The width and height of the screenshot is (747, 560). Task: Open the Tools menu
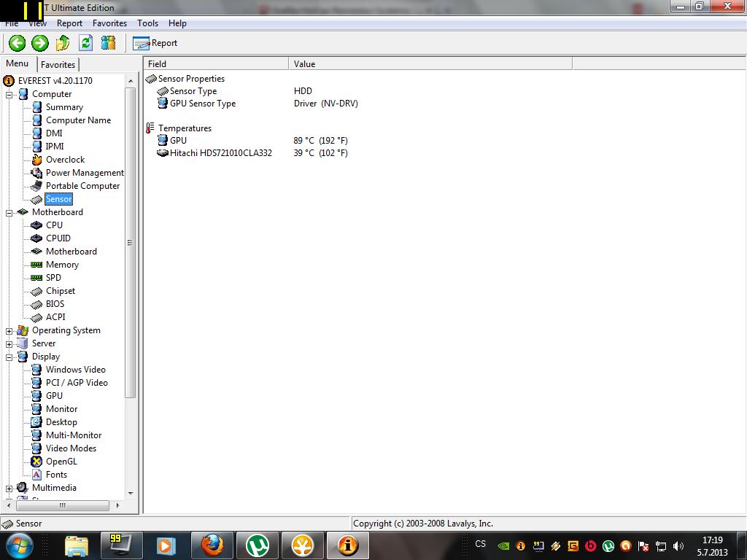(147, 23)
